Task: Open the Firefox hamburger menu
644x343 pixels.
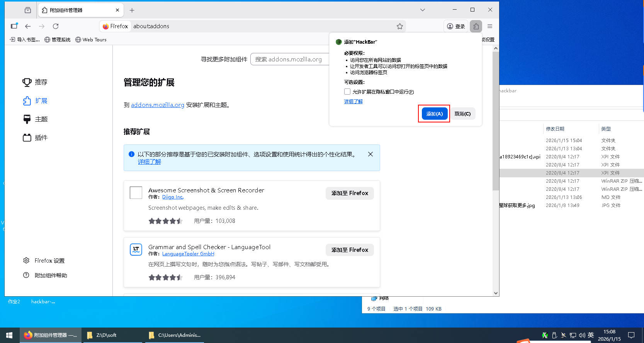Action: tap(490, 26)
